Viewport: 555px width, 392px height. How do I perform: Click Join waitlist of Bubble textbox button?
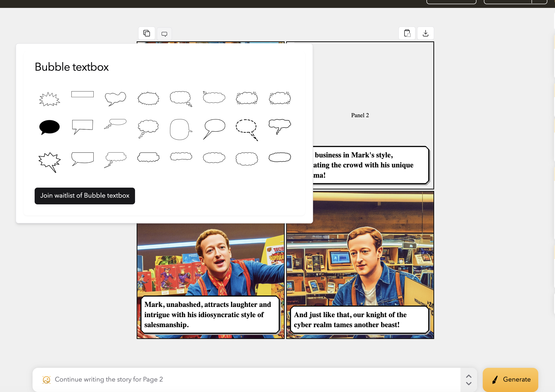pyautogui.click(x=85, y=196)
